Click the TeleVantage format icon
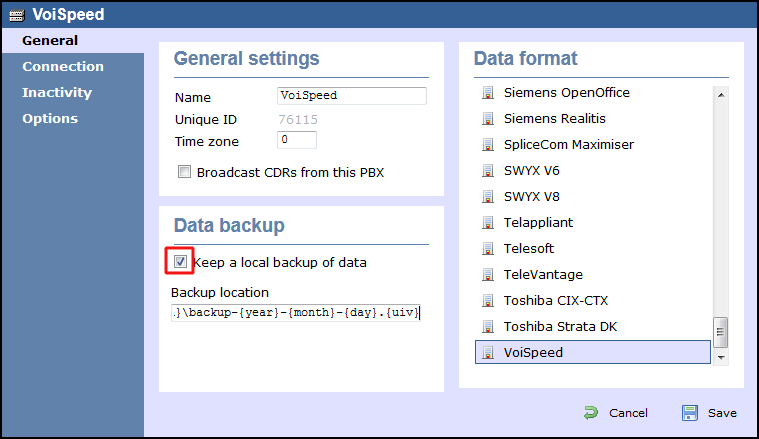Viewport: 759px width, 439px height. 488,274
